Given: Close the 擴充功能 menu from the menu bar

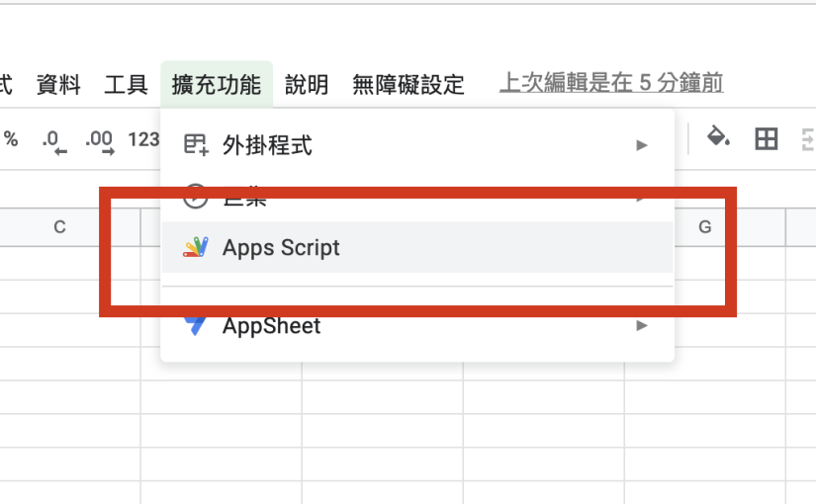Looking at the screenshot, I should point(216,84).
